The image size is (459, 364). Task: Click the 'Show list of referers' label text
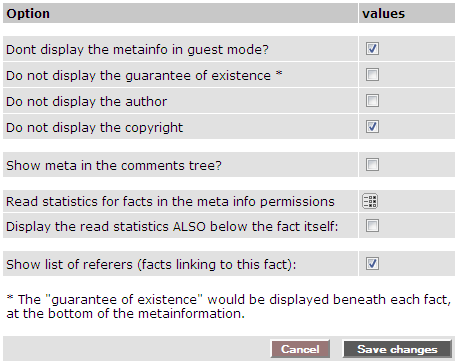[151, 265]
